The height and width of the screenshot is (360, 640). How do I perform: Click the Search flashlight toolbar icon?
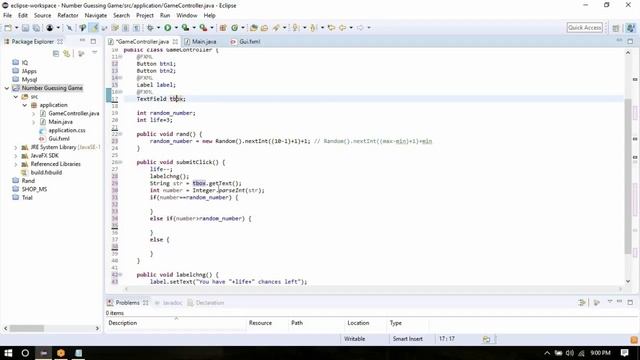click(x=276, y=28)
